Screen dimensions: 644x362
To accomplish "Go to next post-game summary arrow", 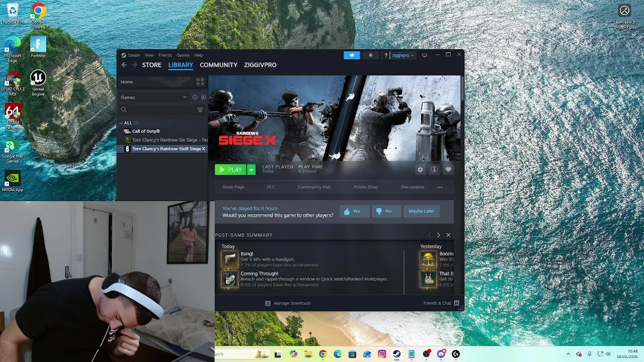I will (438, 235).
